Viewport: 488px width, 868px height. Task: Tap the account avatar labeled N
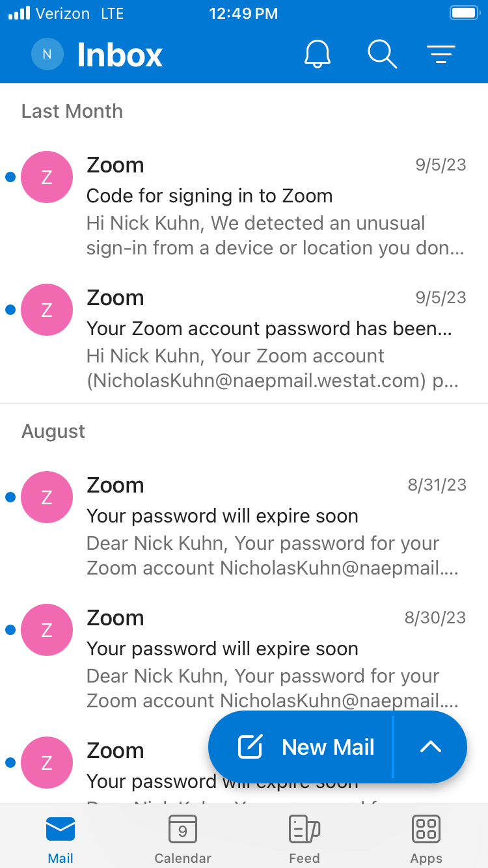(x=47, y=55)
